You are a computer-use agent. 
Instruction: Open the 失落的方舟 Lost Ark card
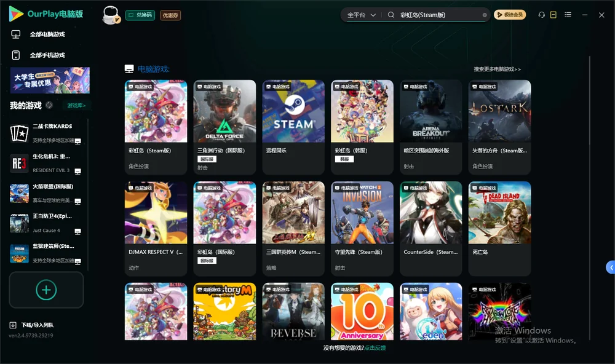pos(499,127)
